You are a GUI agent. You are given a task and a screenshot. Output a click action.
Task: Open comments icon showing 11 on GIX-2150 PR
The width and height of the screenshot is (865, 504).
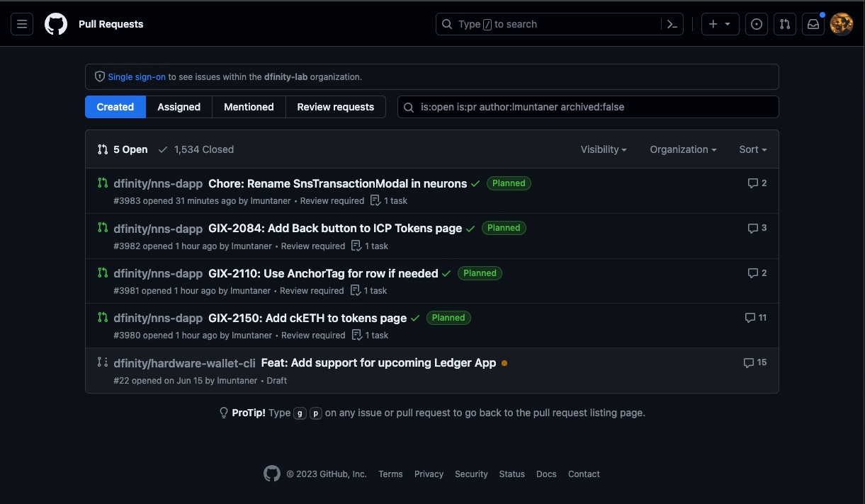tap(756, 318)
